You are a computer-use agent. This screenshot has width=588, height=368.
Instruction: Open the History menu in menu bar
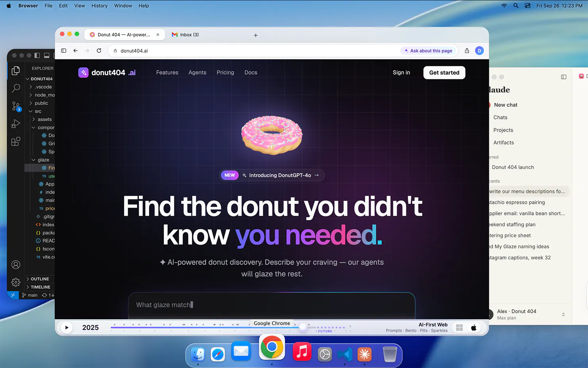tap(100, 6)
